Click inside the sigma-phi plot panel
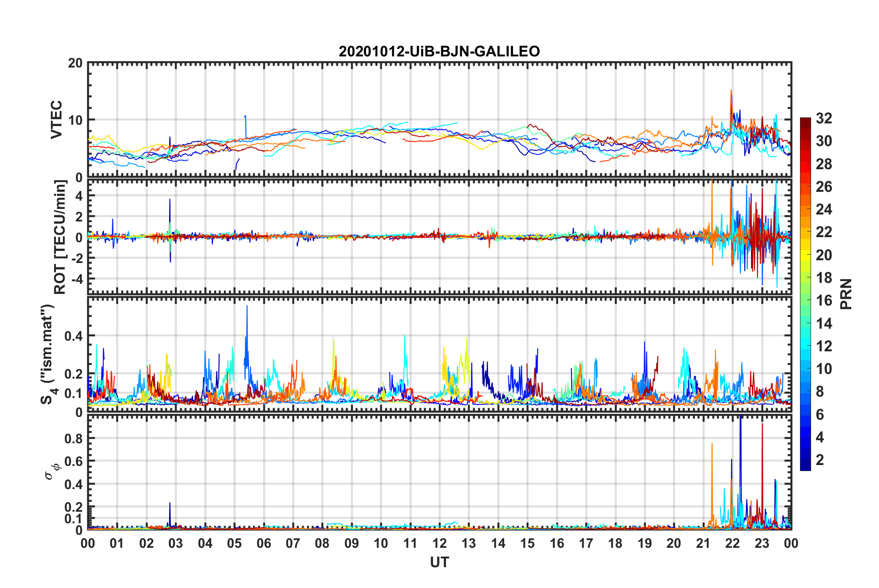 tap(439, 472)
